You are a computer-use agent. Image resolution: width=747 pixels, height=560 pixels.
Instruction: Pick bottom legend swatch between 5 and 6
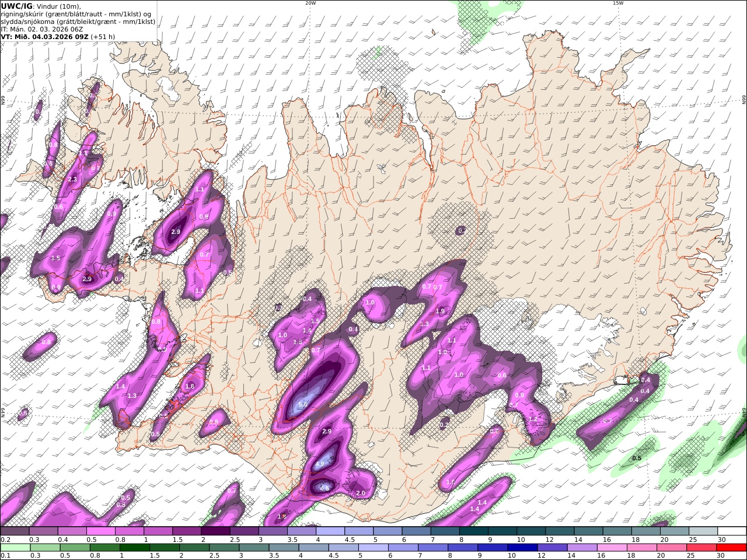coord(374,548)
